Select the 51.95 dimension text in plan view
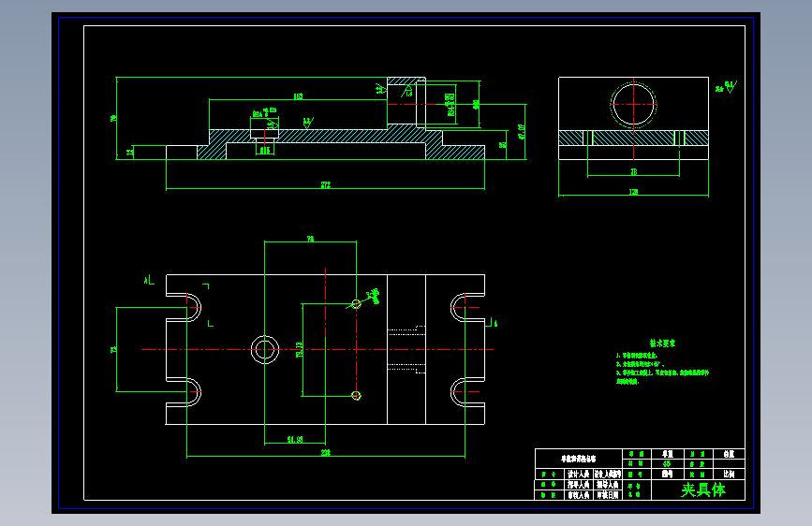Screen dimensions: 812x526 click(x=295, y=440)
